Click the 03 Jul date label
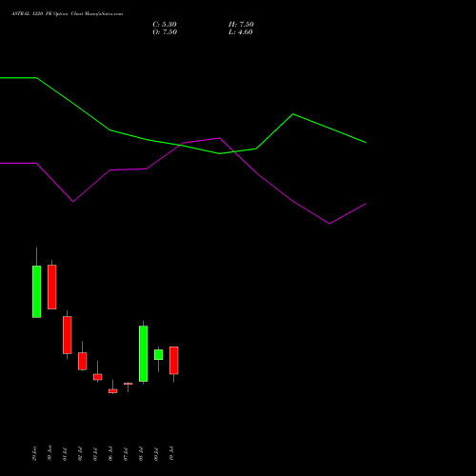 tap(95, 454)
